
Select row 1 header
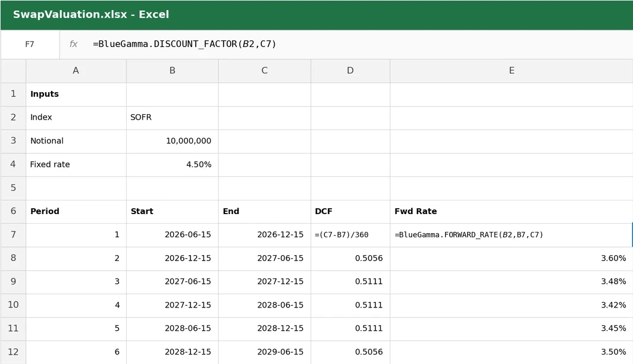click(x=13, y=95)
